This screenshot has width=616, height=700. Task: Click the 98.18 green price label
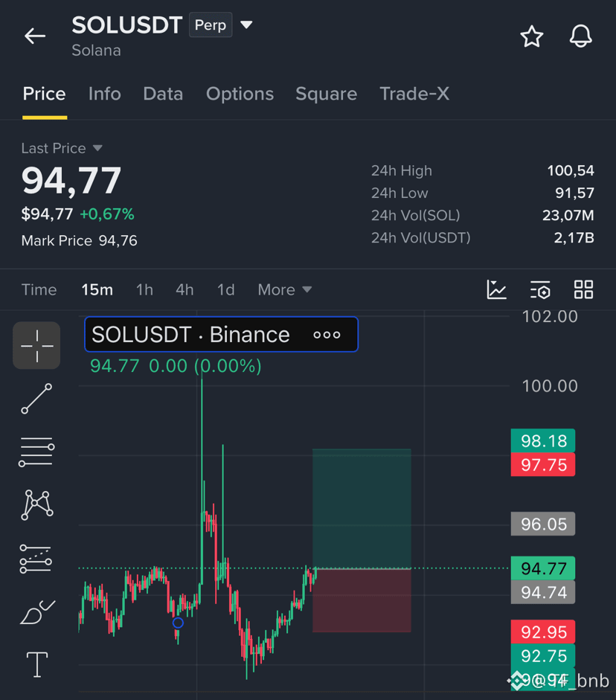543,441
